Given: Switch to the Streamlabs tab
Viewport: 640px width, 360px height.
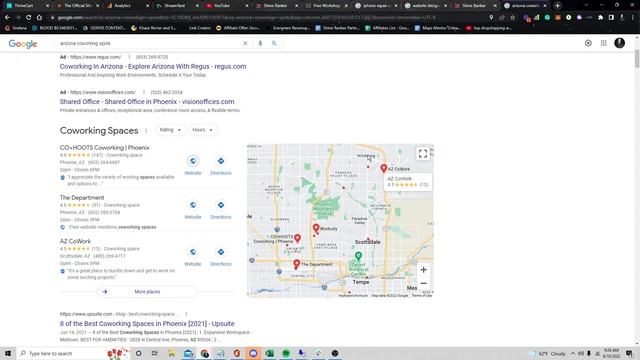Looking at the screenshot, I should coord(176,6).
